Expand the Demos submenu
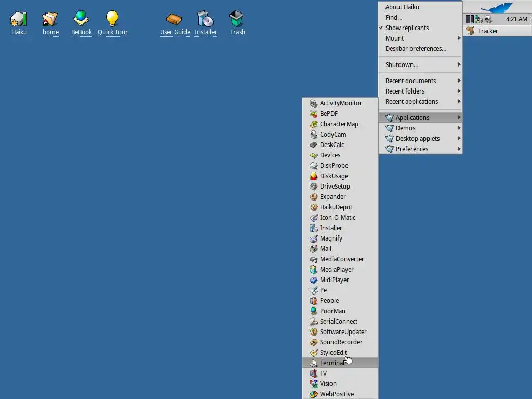 [420, 128]
